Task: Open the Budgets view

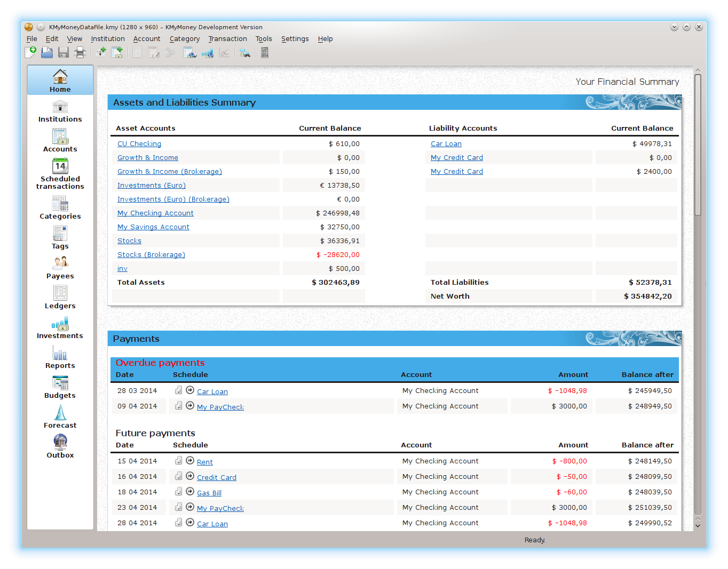Action: [x=60, y=387]
